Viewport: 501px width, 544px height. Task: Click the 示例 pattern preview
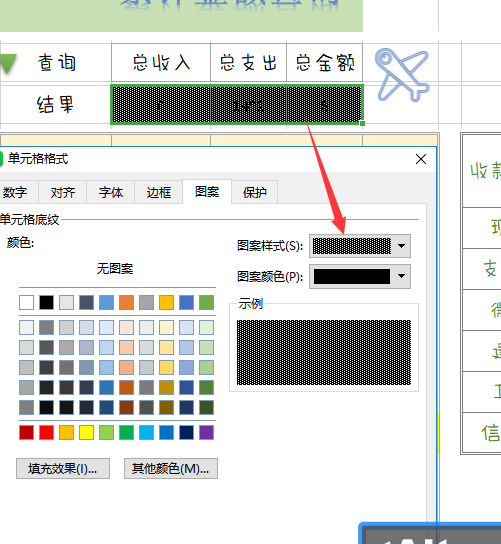(x=324, y=352)
